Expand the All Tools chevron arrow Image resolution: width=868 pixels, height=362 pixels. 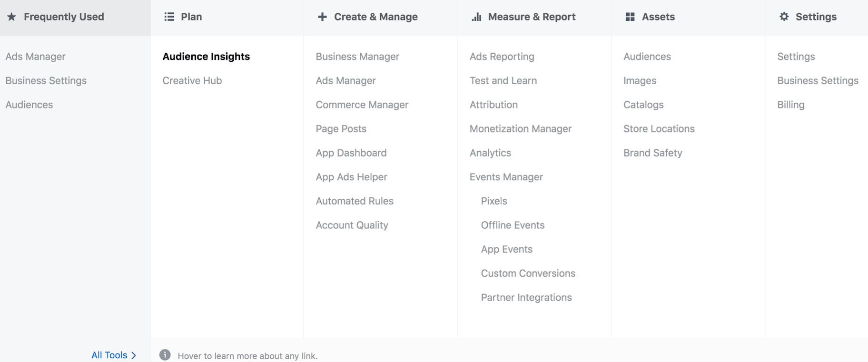click(134, 355)
